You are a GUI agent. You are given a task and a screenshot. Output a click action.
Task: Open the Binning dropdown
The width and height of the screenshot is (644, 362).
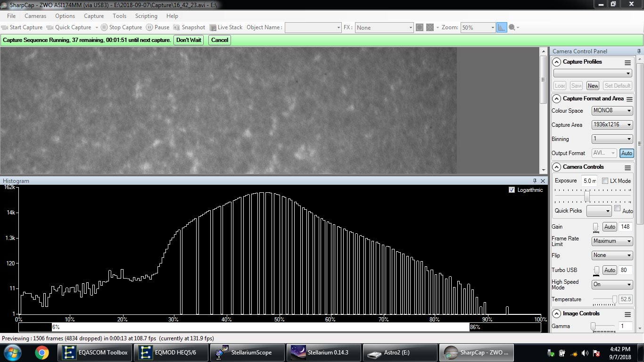(x=612, y=139)
